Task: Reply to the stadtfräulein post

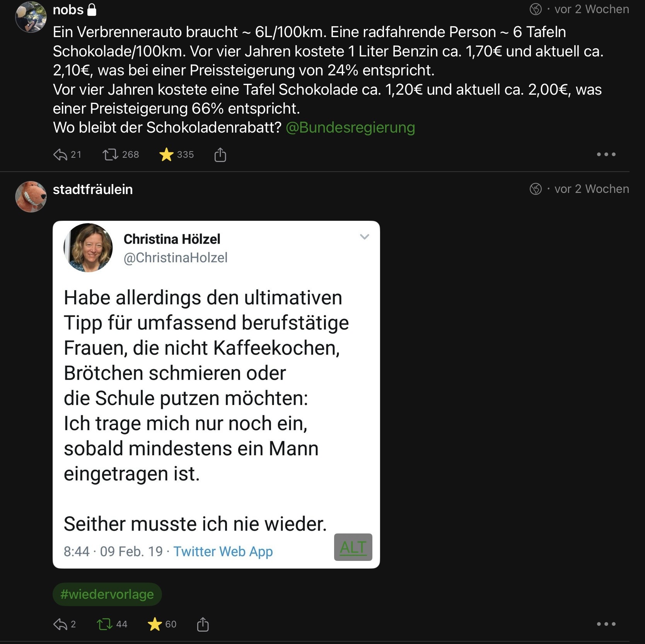Action: pos(61,624)
